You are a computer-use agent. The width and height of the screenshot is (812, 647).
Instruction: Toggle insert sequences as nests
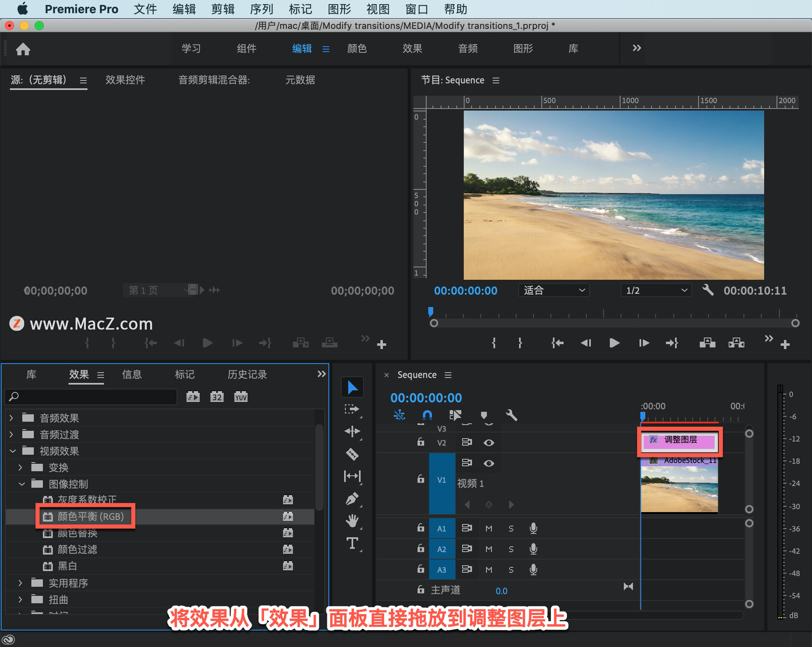tap(399, 415)
